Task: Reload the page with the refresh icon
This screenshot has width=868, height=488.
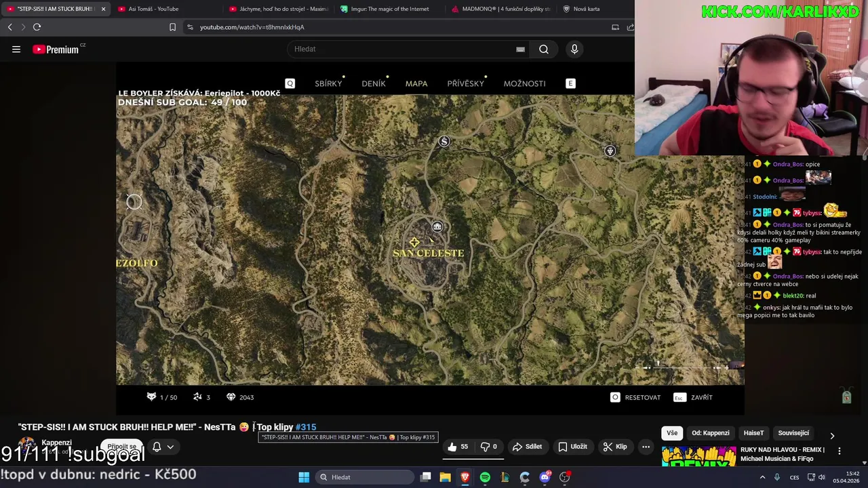Action: [x=37, y=27]
